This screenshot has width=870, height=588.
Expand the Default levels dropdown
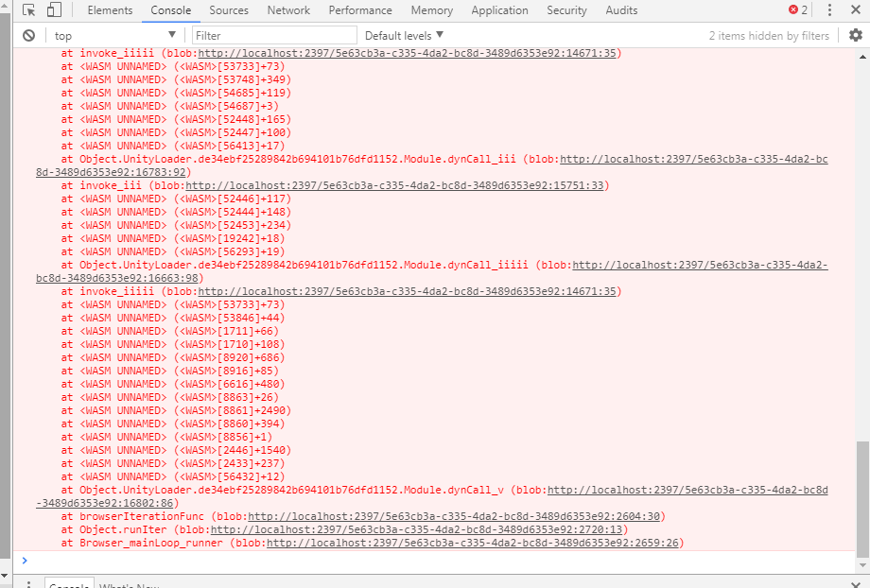click(x=404, y=35)
